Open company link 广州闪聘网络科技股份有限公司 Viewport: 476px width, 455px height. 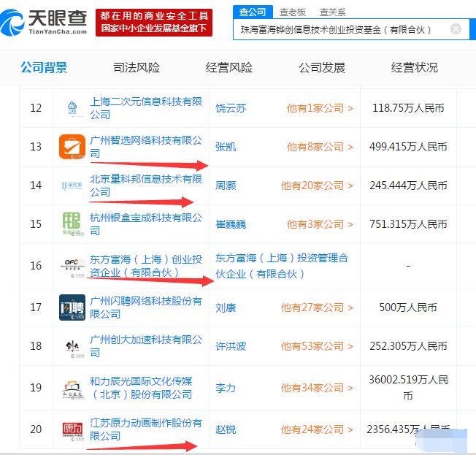tap(146, 307)
